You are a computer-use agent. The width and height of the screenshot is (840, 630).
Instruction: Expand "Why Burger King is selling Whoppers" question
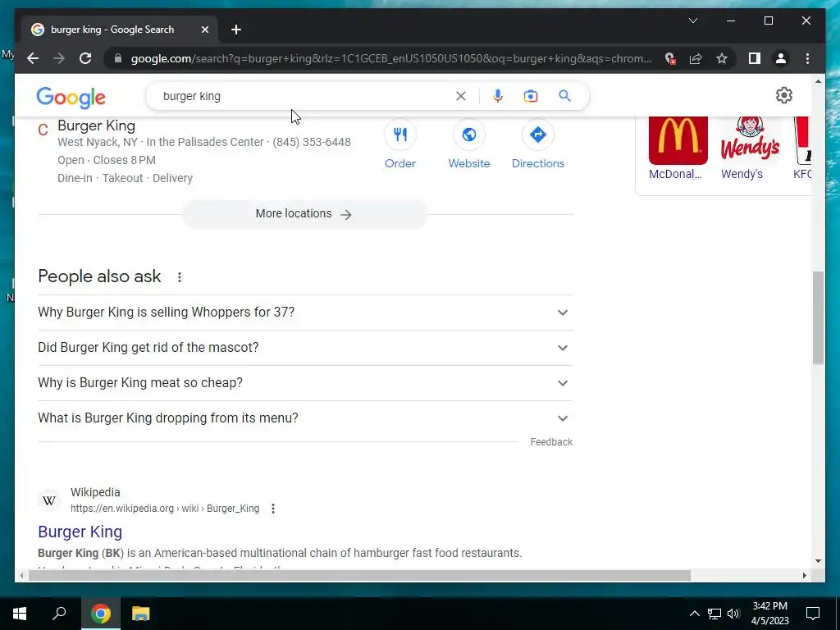point(305,313)
